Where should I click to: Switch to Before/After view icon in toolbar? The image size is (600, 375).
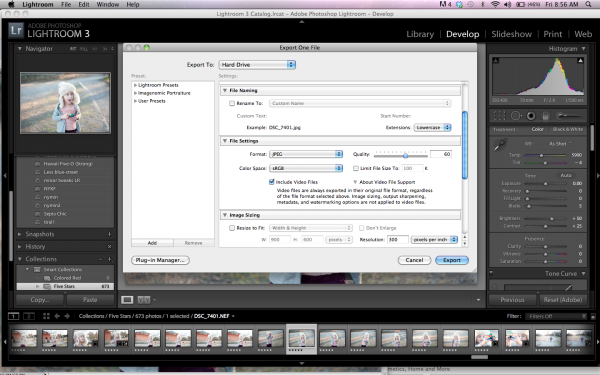(143, 300)
